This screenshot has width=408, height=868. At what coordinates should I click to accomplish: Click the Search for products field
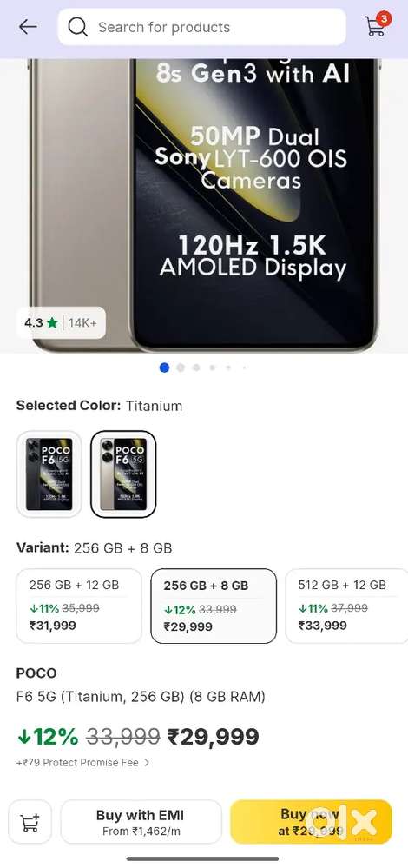click(201, 27)
